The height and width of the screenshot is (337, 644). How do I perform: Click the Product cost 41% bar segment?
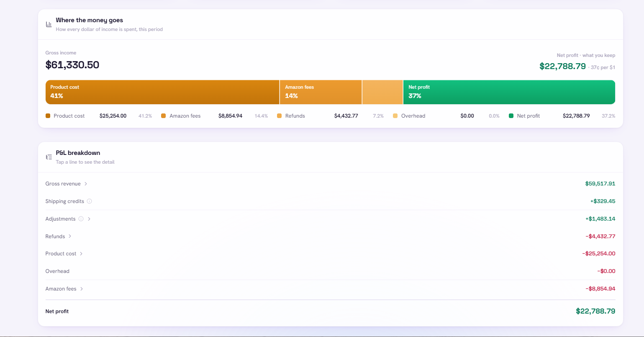point(162,92)
